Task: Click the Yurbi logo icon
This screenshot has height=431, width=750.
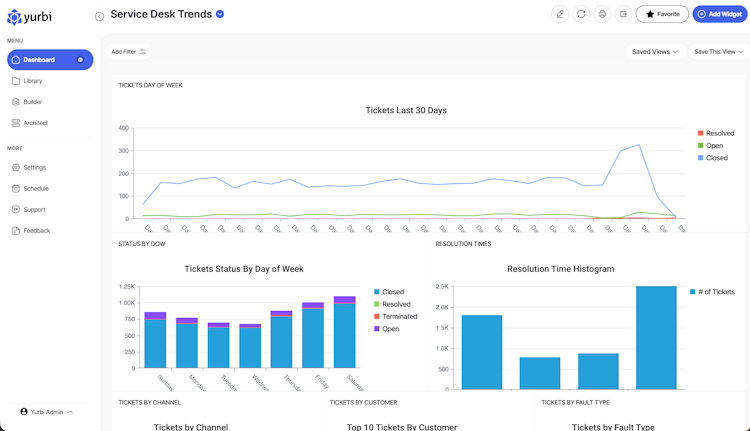Action: [14, 17]
